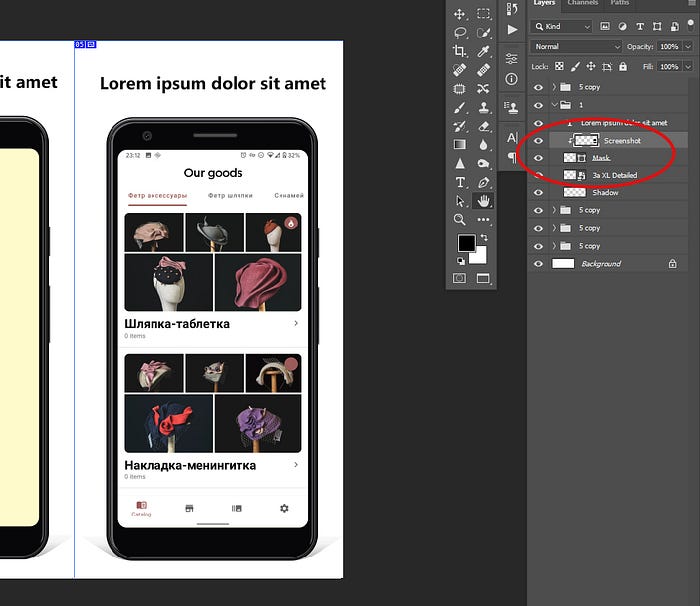Select the Hand tool
The image size is (700, 606).
click(483, 201)
